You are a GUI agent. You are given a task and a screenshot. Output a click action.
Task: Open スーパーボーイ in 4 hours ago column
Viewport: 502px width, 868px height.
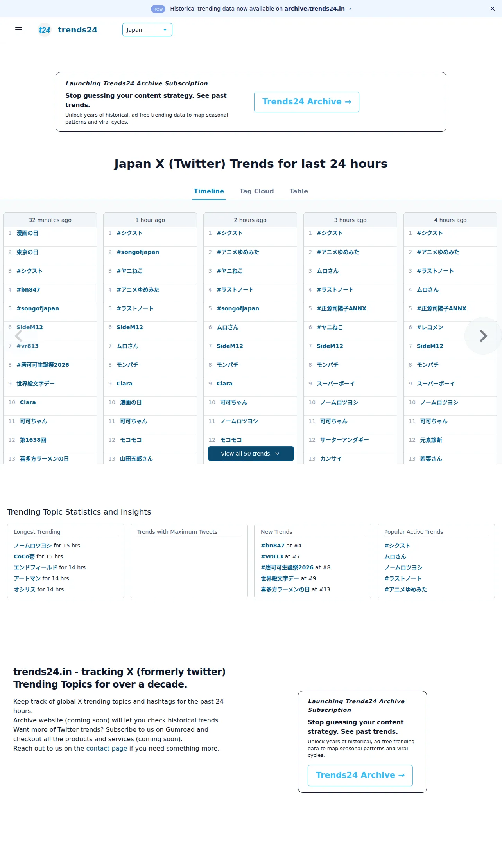[x=436, y=384]
